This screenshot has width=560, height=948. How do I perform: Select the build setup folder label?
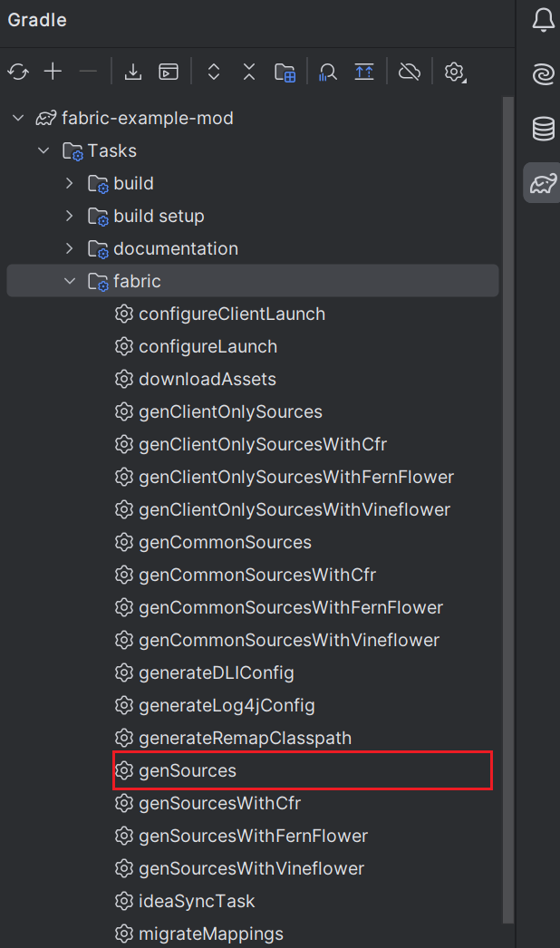pyautogui.click(x=159, y=216)
